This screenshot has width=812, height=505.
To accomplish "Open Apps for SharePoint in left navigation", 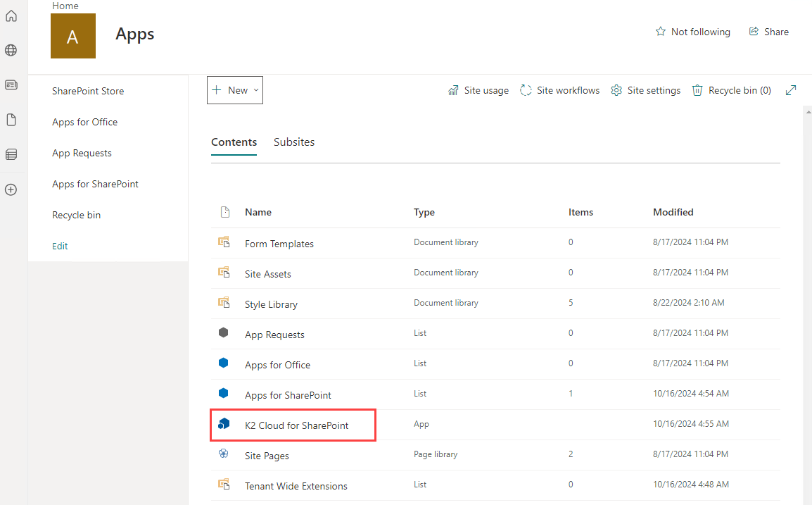I will [95, 184].
